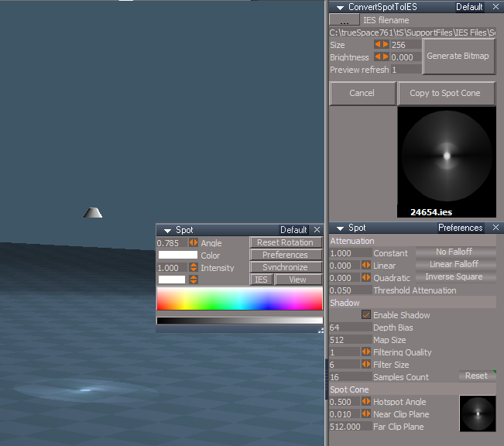Image resolution: width=504 pixels, height=446 pixels.
Task: Click the IES button
Action: point(262,280)
